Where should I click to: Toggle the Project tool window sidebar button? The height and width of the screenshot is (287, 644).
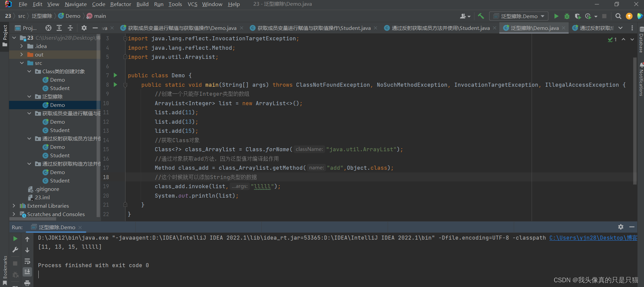coord(5,36)
